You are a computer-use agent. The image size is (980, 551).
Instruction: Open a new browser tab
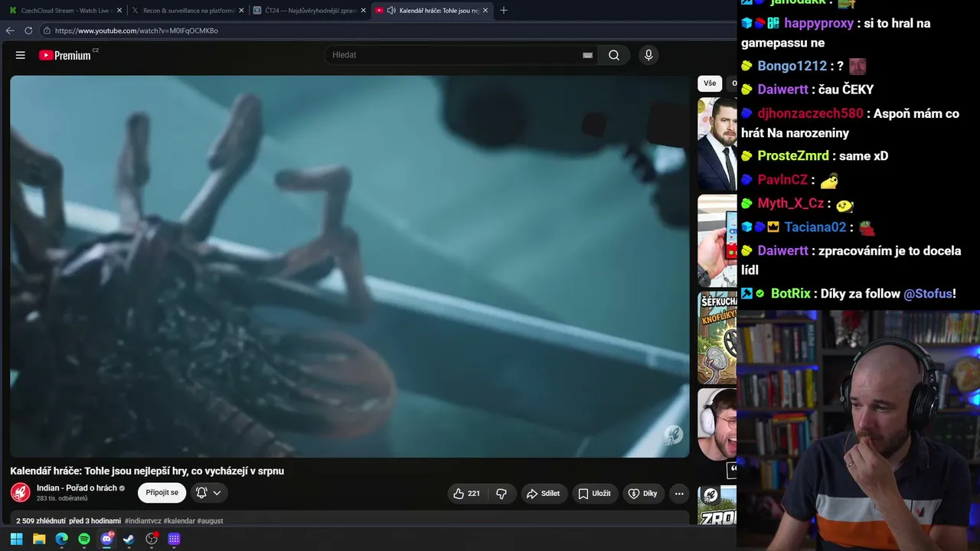pyautogui.click(x=504, y=11)
